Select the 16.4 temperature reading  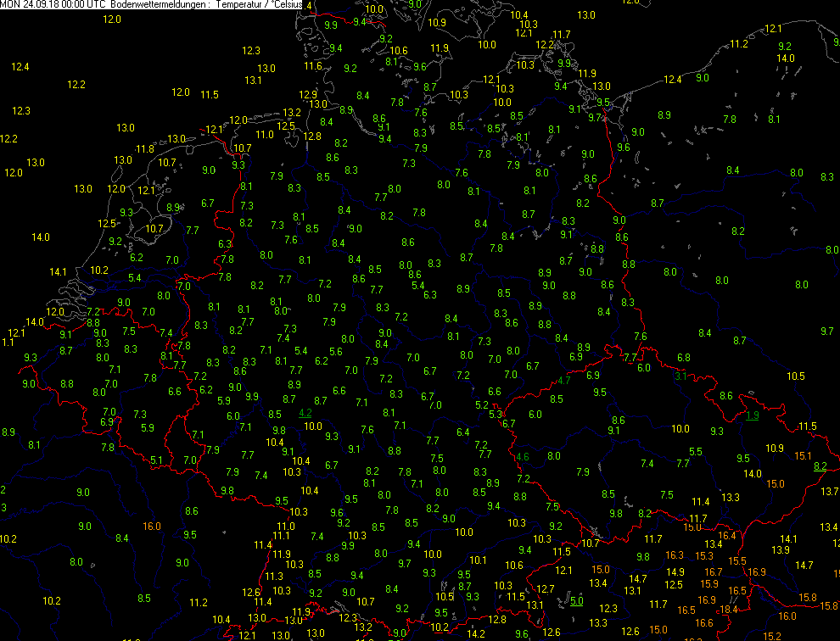coord(727,535)
